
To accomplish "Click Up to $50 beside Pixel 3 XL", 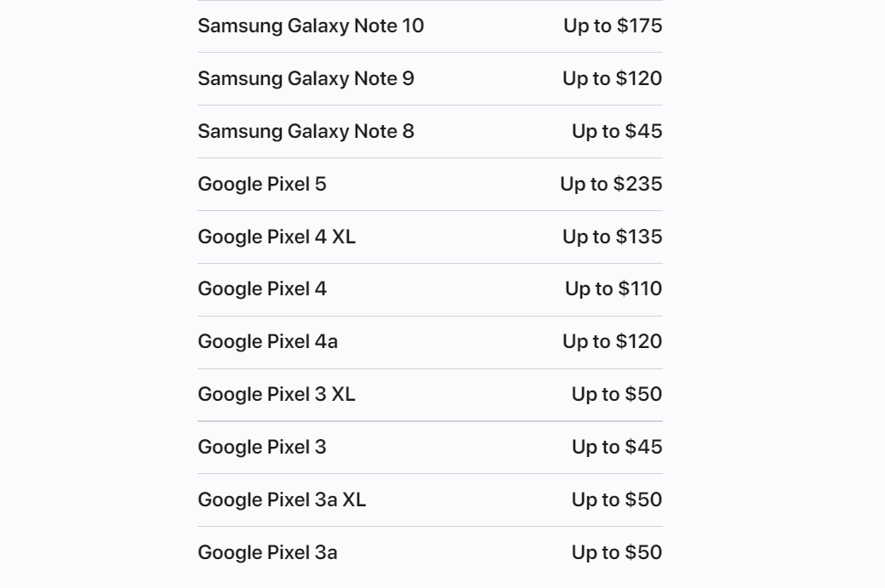I will [617, 394].
